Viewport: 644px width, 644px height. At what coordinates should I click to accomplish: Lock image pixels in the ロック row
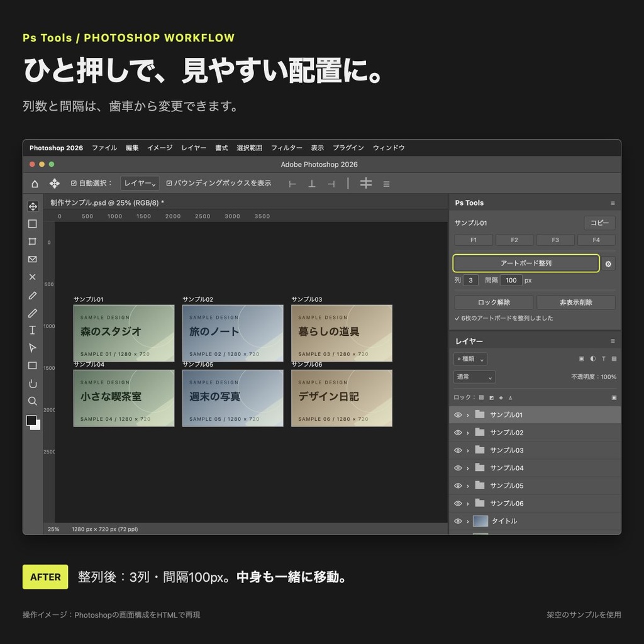492,397
